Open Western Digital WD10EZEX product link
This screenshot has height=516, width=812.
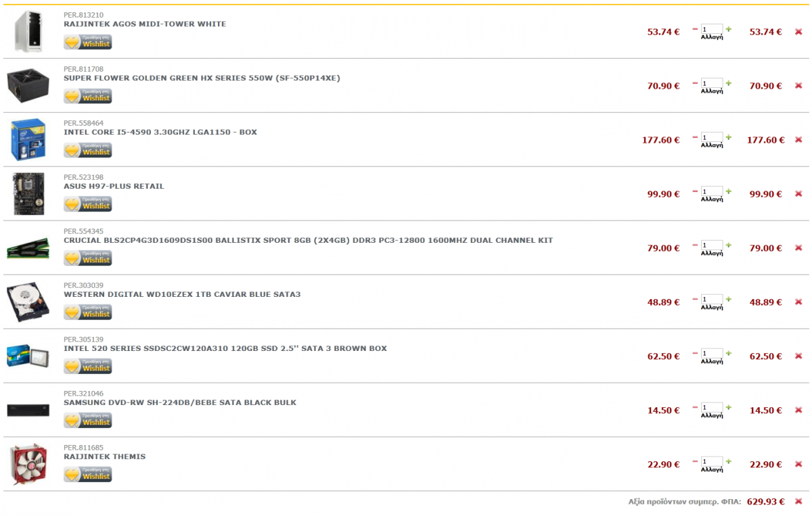coord(182,295)
